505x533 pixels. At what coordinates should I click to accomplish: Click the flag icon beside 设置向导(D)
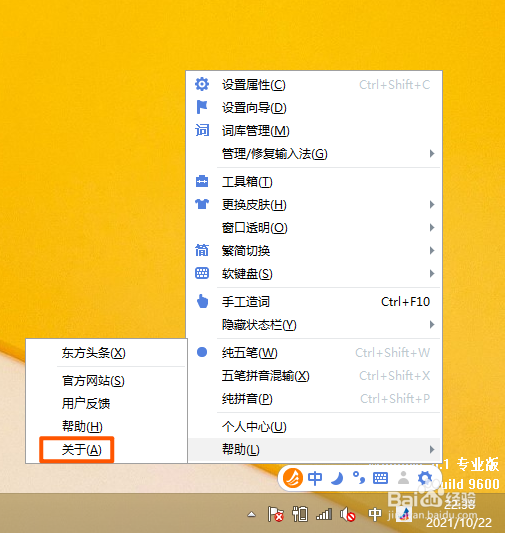pyautogui.click(x=202, y=107)
